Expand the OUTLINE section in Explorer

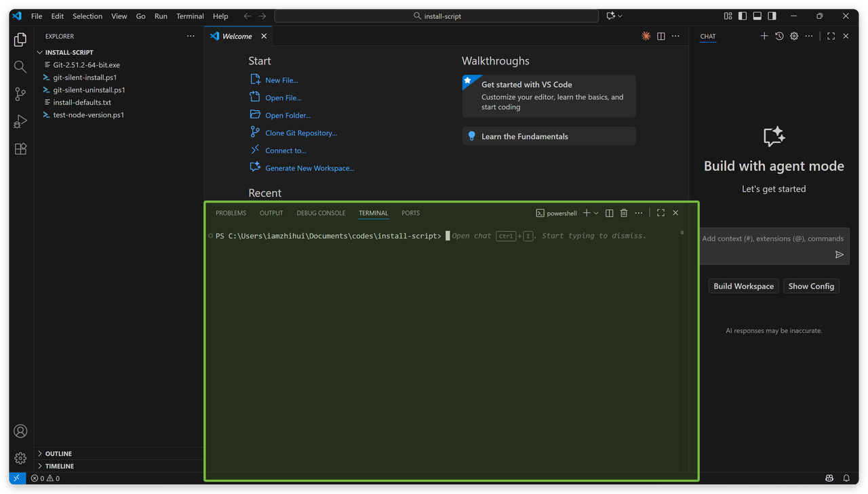[x=58, y=453]
